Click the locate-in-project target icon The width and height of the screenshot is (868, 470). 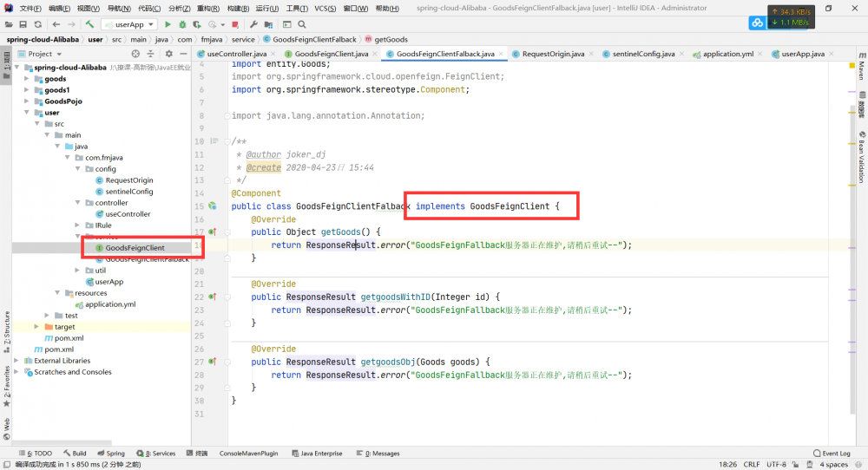pos(137,54)
